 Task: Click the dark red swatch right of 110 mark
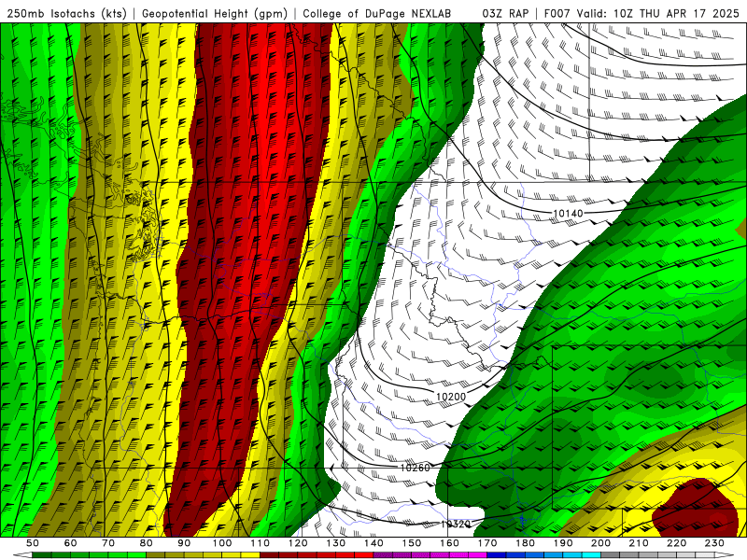(x=270, y=555)
